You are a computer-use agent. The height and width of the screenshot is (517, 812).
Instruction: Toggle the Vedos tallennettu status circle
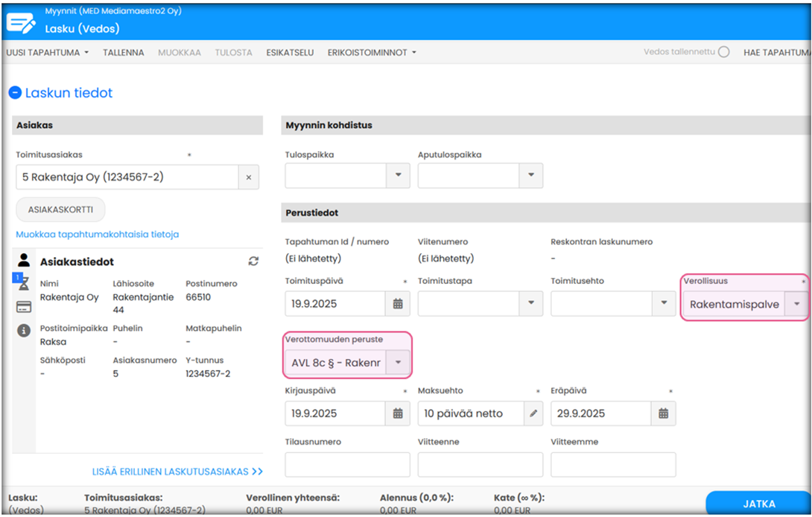[723, 53]
